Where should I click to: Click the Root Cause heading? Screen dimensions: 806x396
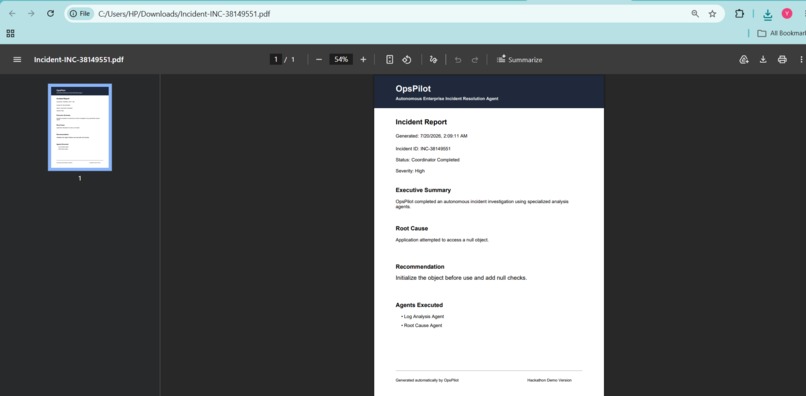(x=412, y=228)
